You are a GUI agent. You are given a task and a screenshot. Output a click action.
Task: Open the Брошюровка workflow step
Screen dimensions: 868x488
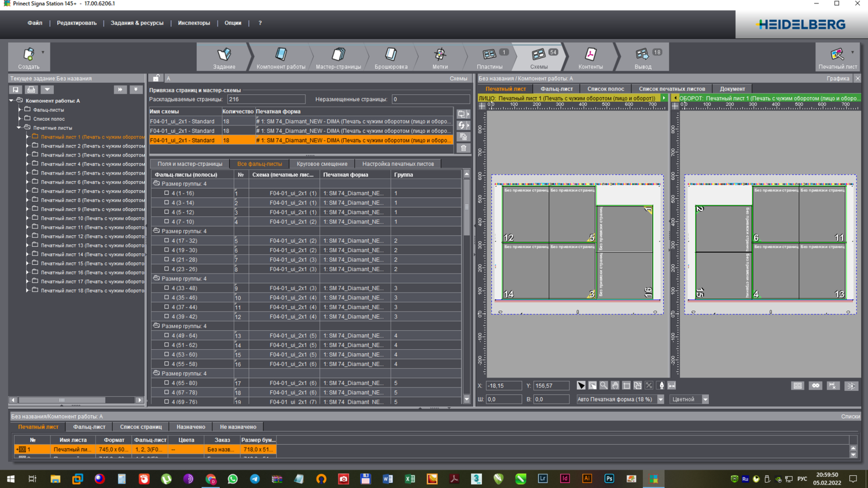(x=391, y=57)
